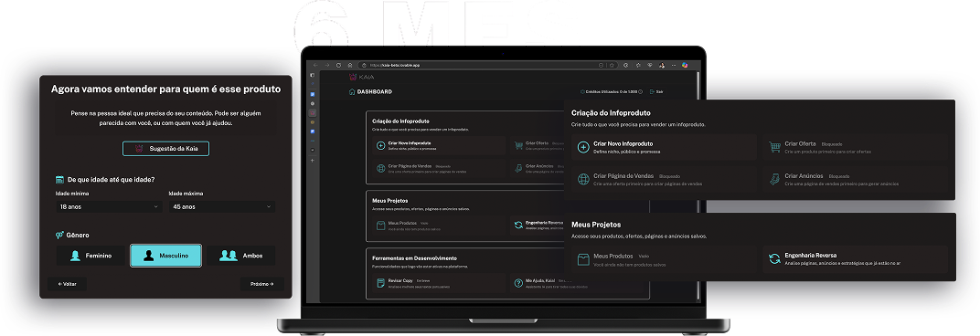Click the globe icon for Criar Página de Vendas
Screen dimensions: 980x336
click(x=583, y=180)
